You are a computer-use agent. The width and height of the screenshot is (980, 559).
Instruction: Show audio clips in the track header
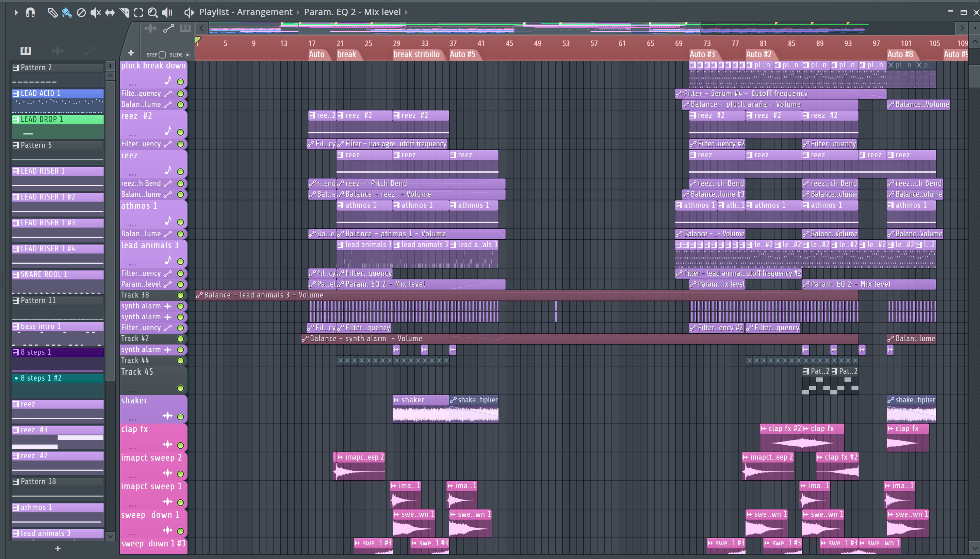150,28
